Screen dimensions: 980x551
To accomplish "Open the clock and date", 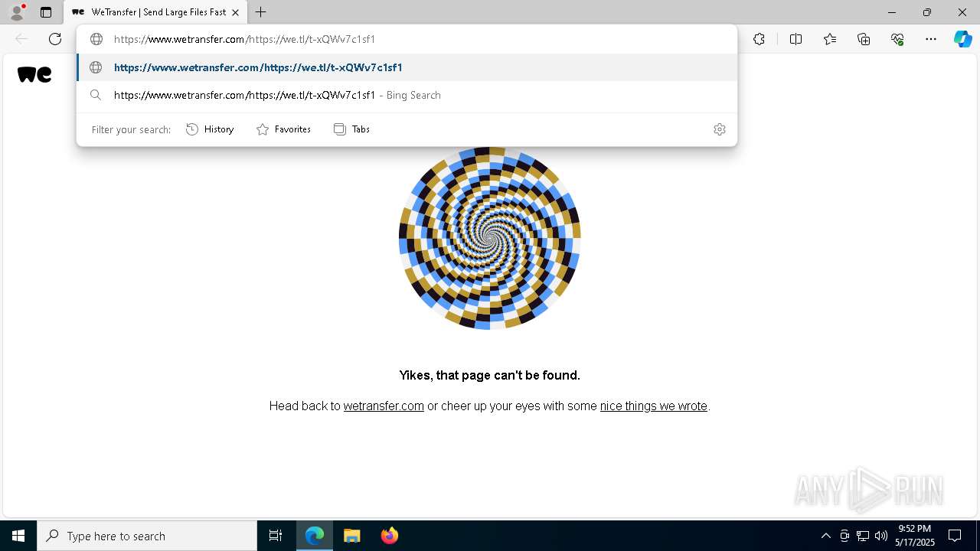I will coord(916,536).
